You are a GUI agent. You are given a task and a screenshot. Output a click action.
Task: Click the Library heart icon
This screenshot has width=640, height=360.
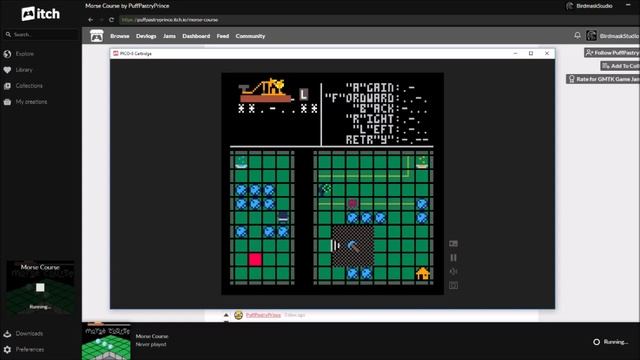pos(7,70)
